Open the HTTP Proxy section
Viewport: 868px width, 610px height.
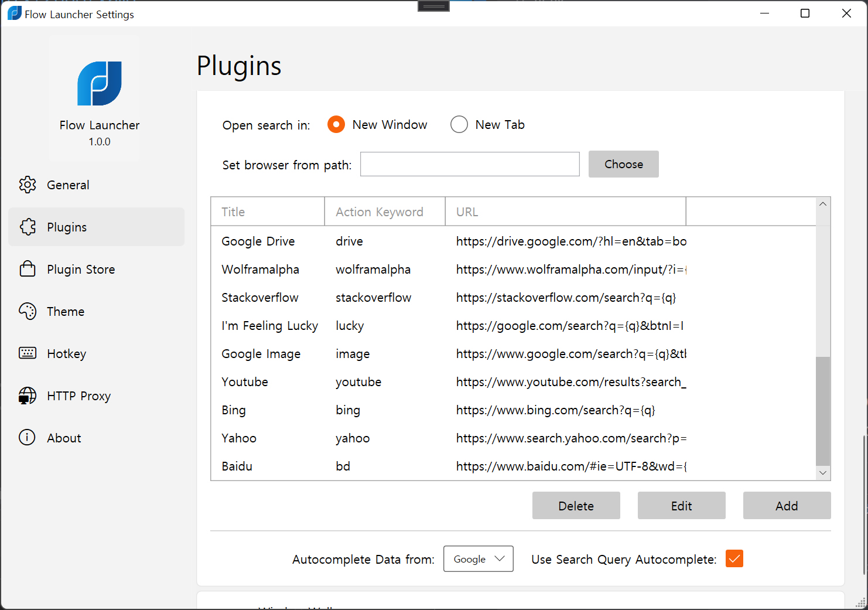tap(97, 396)
